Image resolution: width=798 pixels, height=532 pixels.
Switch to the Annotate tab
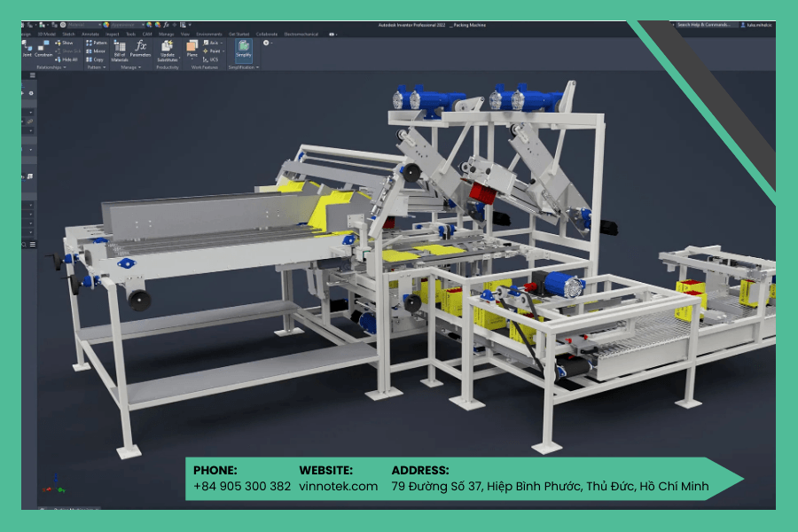click(90, 34)
